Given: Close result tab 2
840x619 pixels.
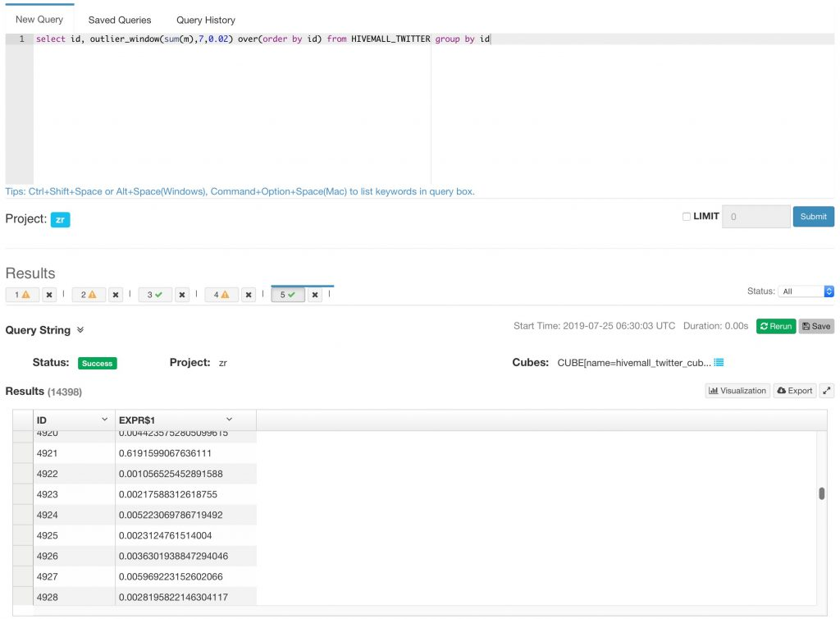Looking at the screenshot, I should (x=116, y=295).
